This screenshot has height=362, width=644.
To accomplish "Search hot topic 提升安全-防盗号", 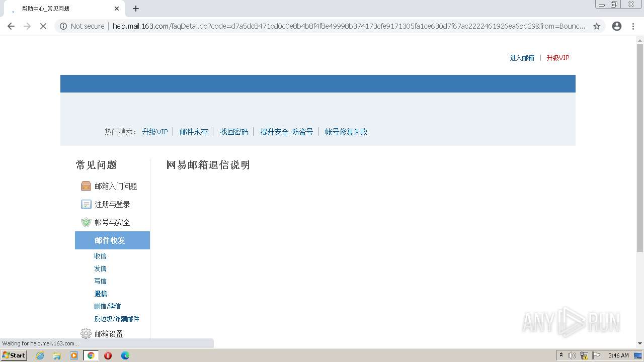I will [286, 132].
